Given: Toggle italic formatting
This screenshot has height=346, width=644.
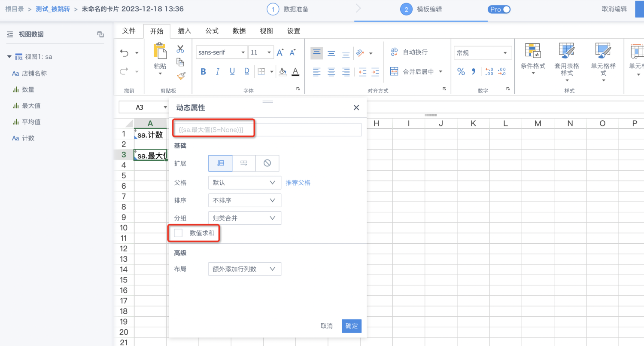Looking at the screenshot, I should point(218,71).
